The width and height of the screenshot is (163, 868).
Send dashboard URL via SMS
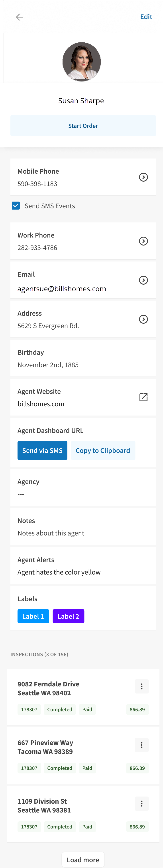(42, 450)
